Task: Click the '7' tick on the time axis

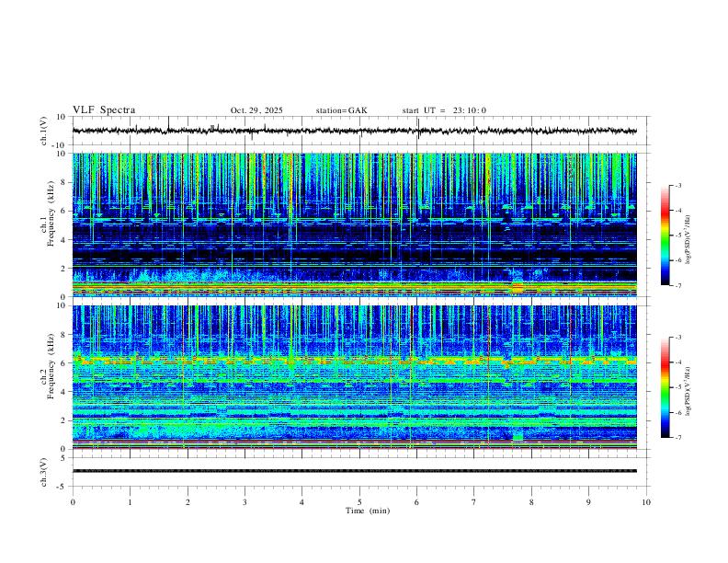Action: (474, 502)
